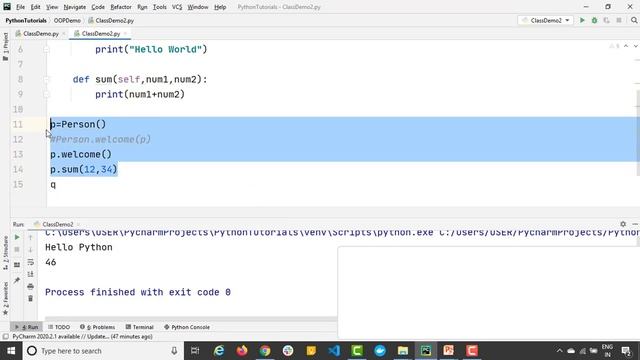Open the Code menu
This screenshot has width=640, height=360.
pyautogui.click(x=98, y=7)
